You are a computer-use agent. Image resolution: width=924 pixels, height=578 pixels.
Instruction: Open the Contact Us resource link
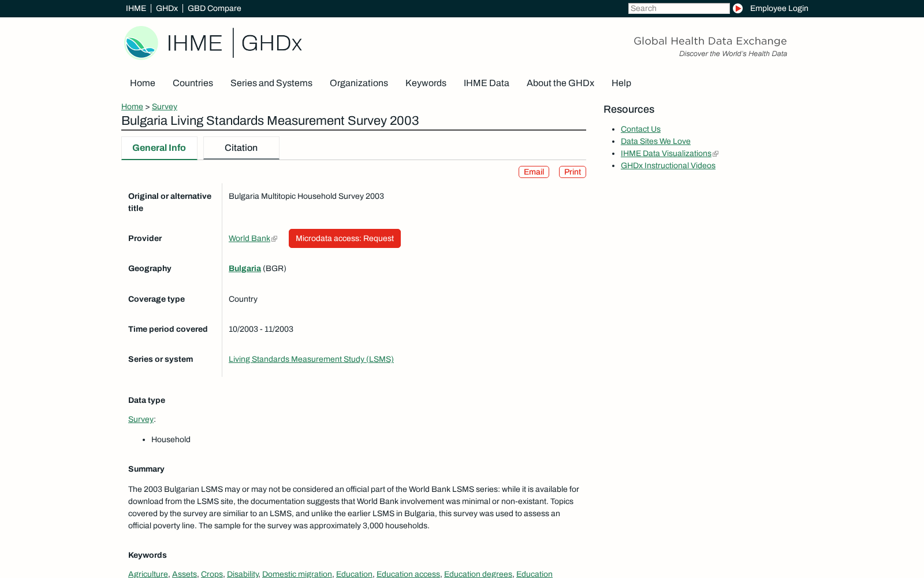point(640,129)
